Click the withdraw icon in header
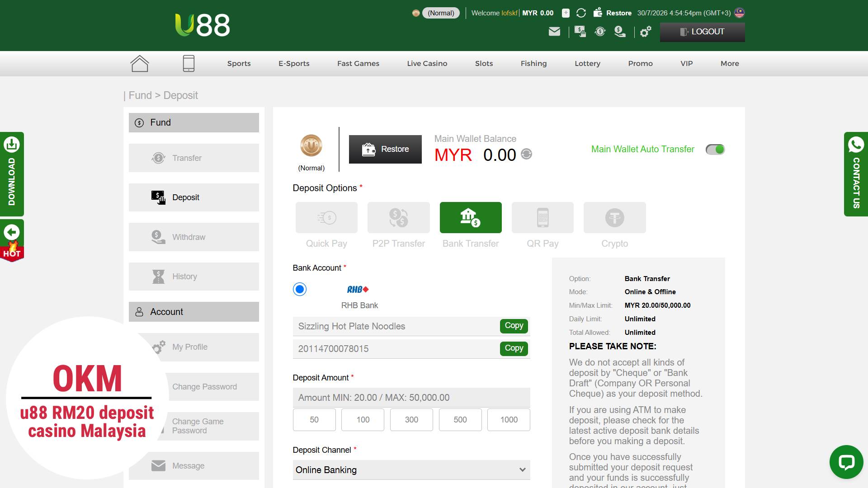868x488 pixels. pos(620,32)
